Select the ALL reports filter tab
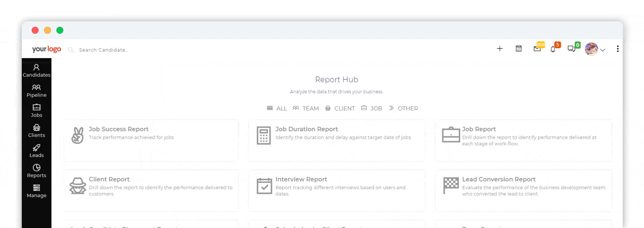644x228 pixels. 277,108
